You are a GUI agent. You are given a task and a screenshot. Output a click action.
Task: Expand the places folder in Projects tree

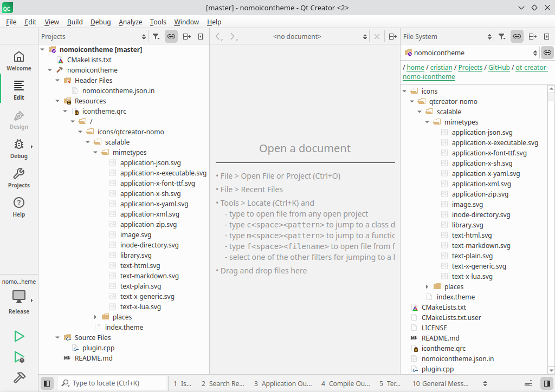coord(95,317)
